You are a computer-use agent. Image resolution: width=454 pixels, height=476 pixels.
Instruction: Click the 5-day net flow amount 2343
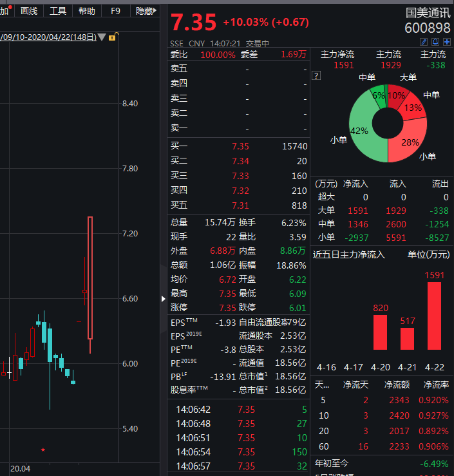pos(399,400)
